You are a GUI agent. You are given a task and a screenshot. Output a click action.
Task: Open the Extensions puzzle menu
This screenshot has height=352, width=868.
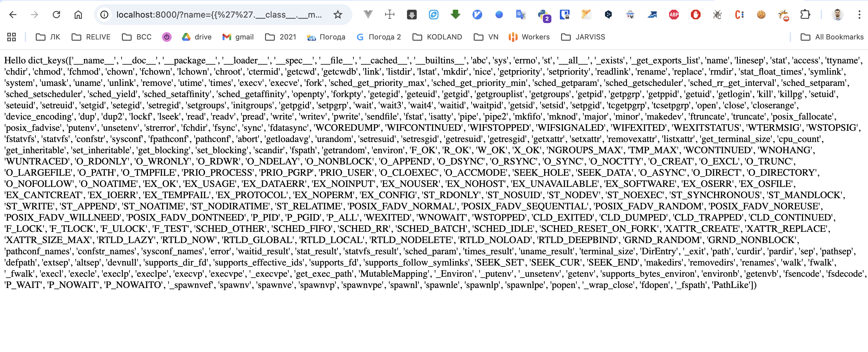[x=805, y=15]
